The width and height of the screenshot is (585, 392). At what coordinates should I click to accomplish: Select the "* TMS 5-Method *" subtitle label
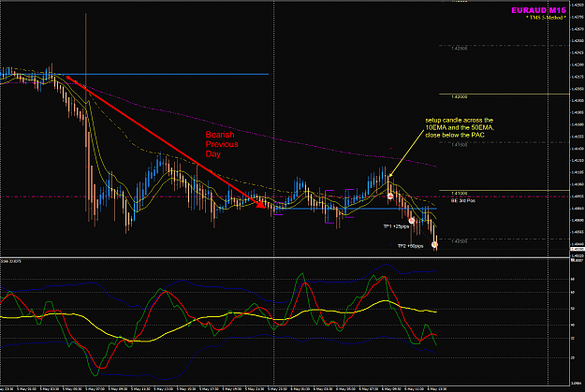pyautogui.click(x=546, y=18)
